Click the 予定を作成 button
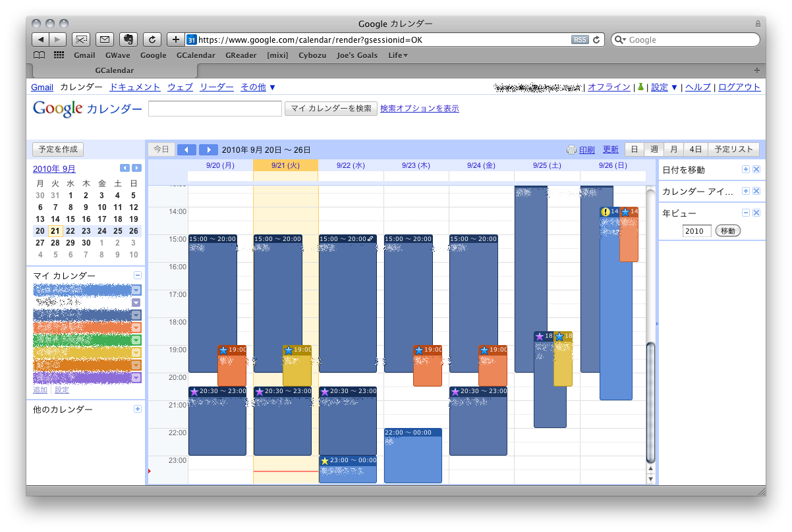The image size is (792, 532). tap(58, 149)
